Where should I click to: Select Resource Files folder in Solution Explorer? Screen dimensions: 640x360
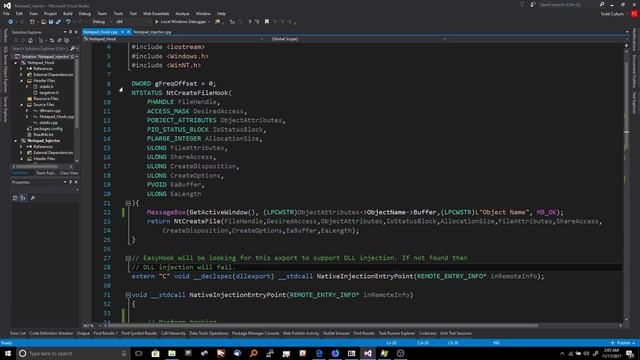(45, 99)
